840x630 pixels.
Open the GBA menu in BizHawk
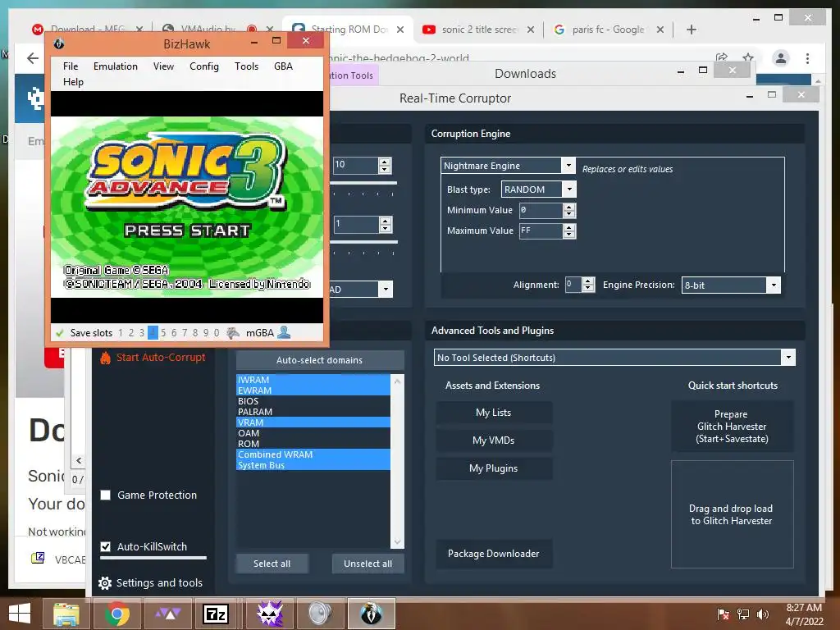tap(283, 66)
